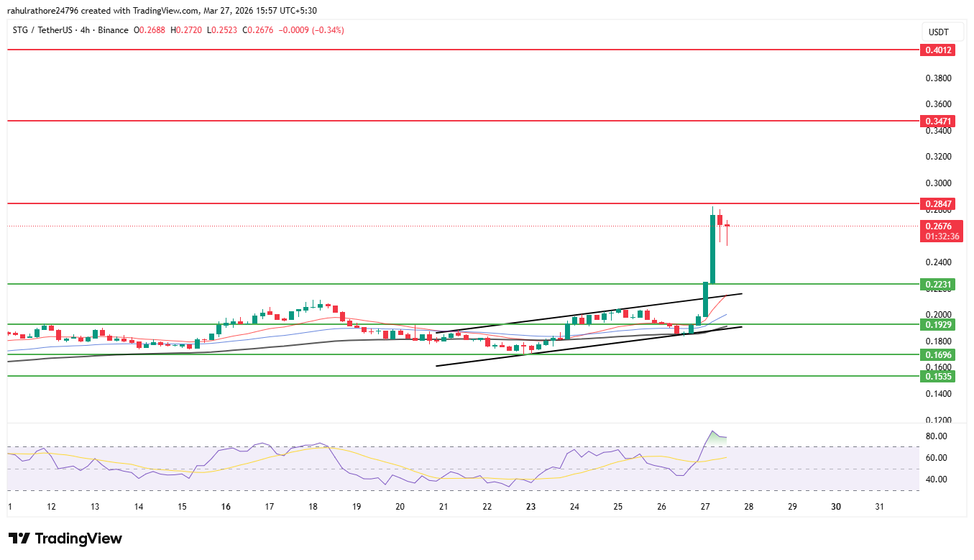974x560 pixels.
Task: Click date 23 on time axis
Action: (530, 507)
